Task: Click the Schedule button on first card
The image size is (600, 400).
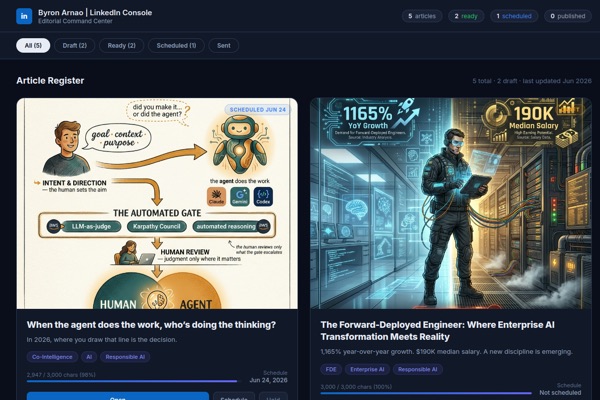Action: pos(234,397)
